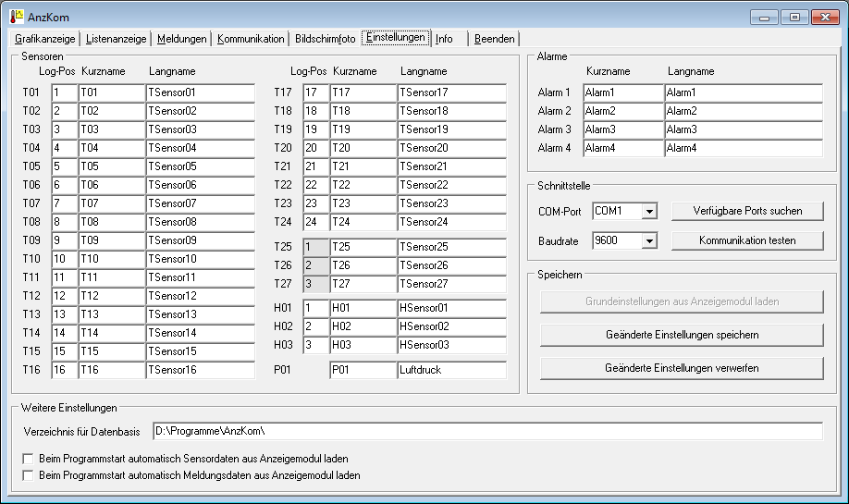Show the Info tab
Screen dimensions: 849x504
[x=445, y=39]
